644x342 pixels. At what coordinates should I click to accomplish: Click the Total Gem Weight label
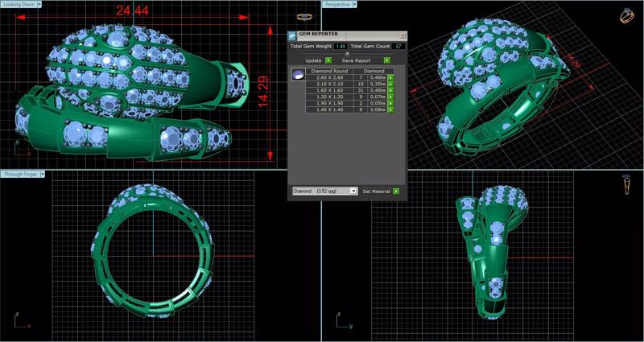pyautogui.click(x=311, y=47)
